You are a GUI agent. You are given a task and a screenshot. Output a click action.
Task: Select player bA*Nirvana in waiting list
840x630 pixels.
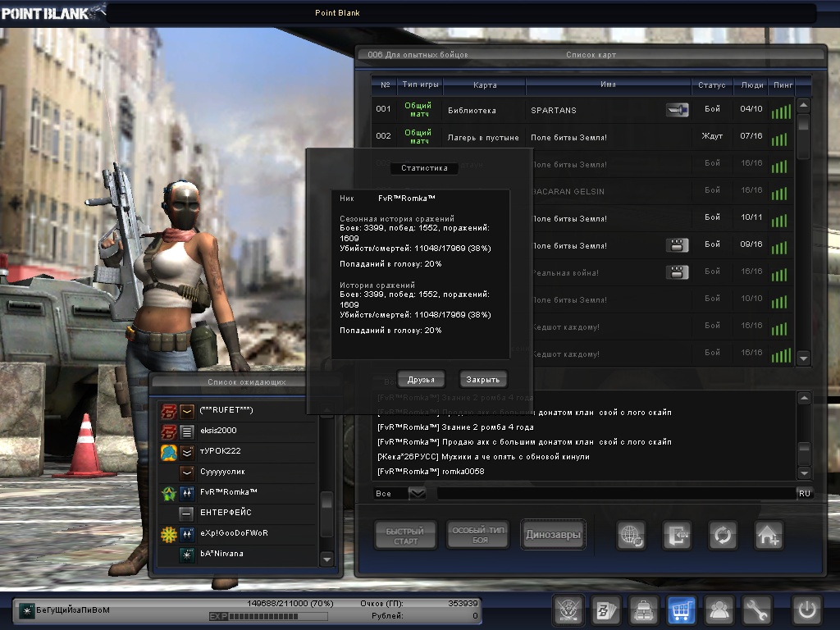(239, 554)
